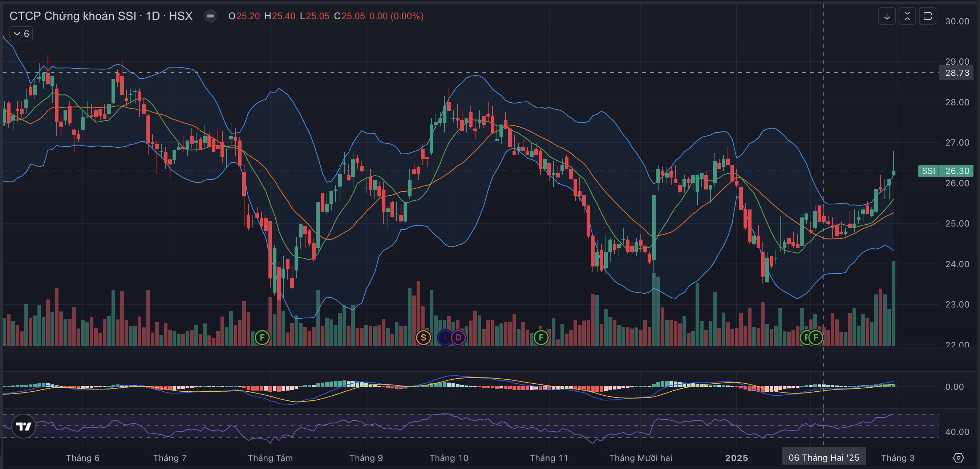980x469 pixels.
Task: Click the move pane down arrow
Action: tap(886, 16)
